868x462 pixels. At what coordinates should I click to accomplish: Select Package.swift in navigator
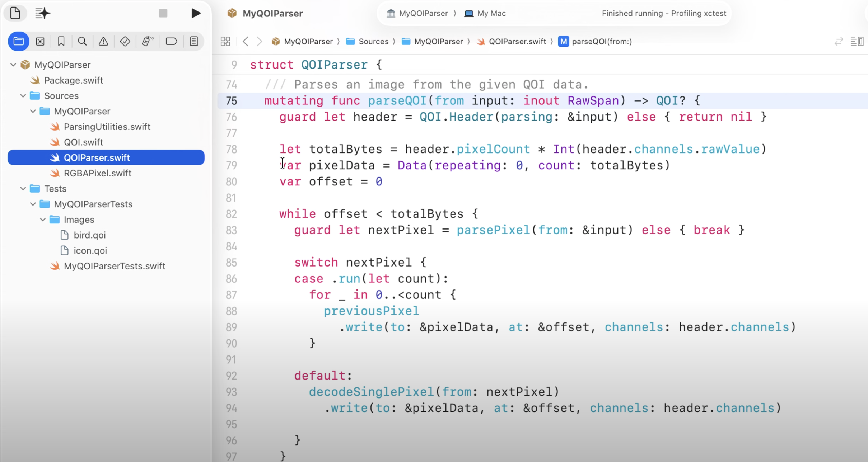tap(73, 80)
